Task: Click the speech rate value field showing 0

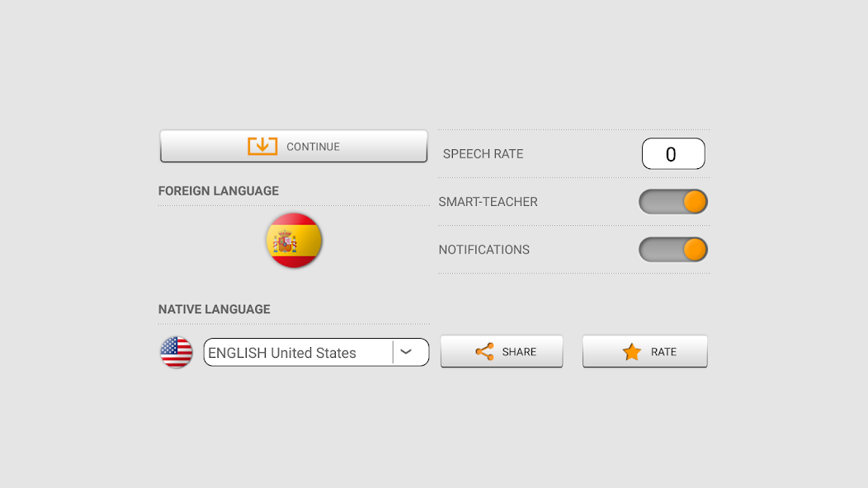Action: click(x=673, y=154)
